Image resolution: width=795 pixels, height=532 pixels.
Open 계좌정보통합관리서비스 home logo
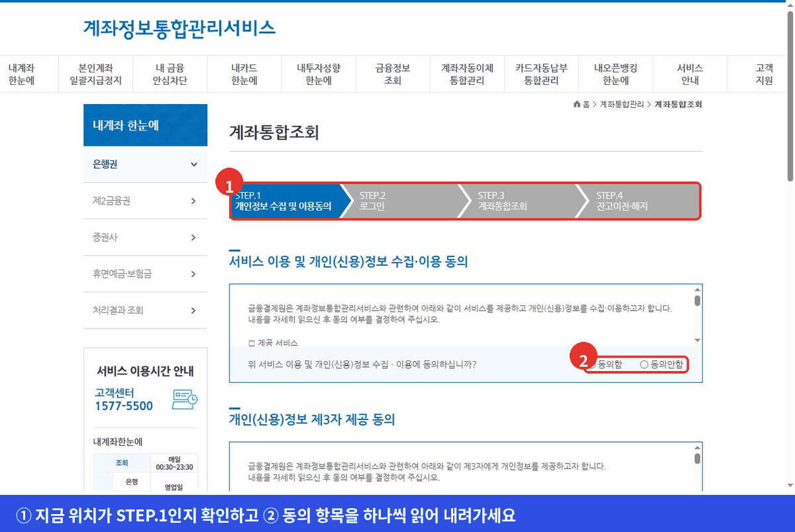(179, 28)
